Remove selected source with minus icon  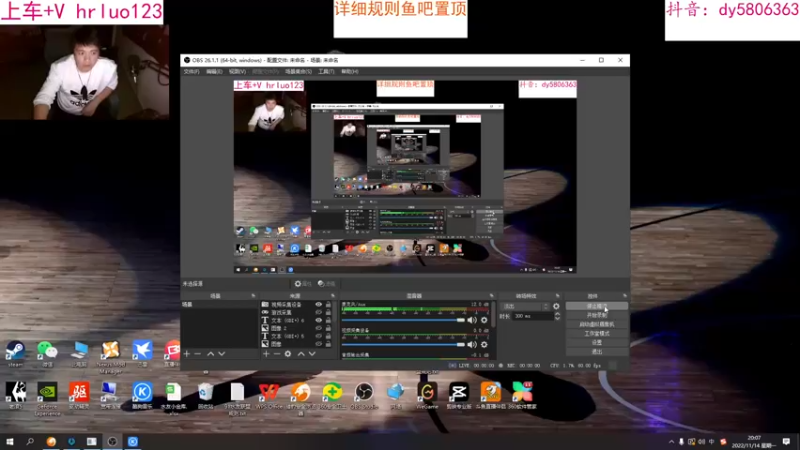[x=277, y=354]
